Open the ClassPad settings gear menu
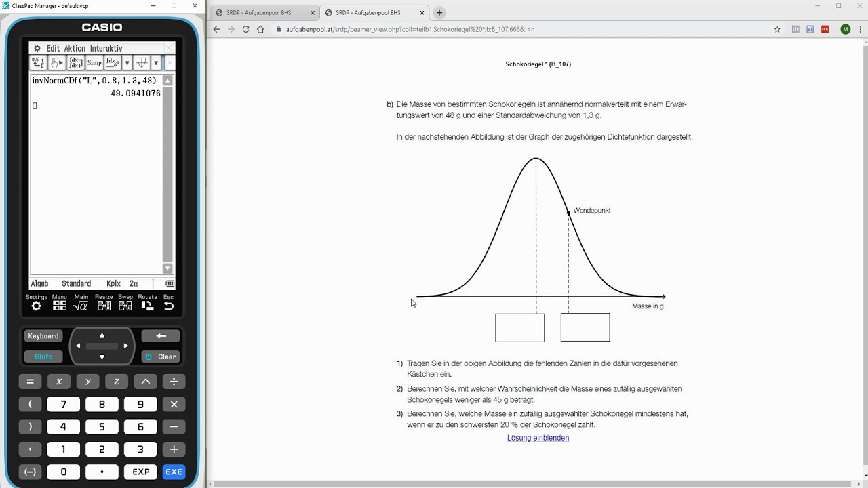Screen dimensions: 868x488 click(37, 49)
